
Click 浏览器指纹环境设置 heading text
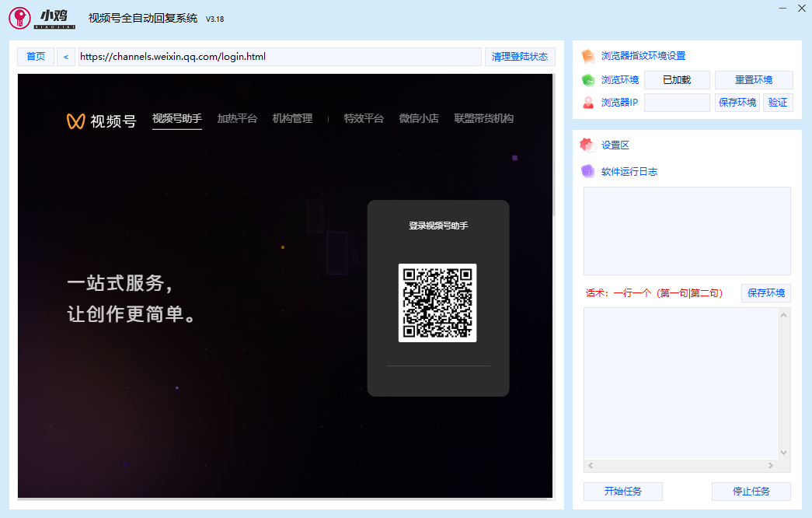pos(643,56)
